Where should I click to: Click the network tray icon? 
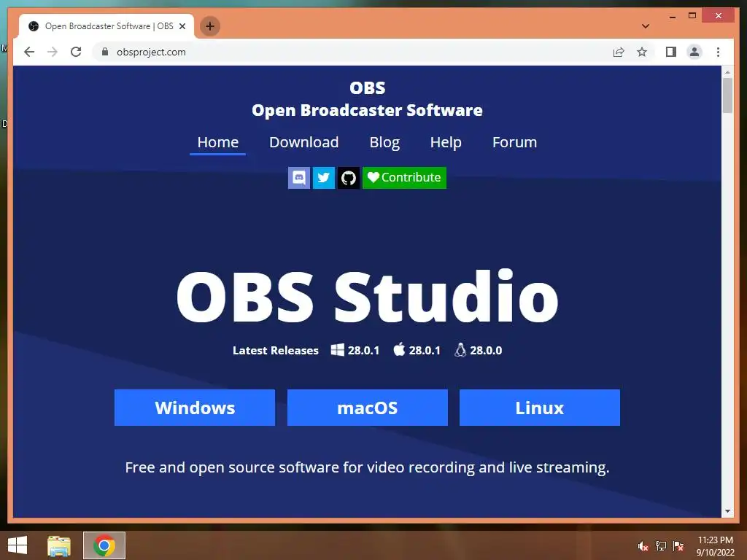661,546
